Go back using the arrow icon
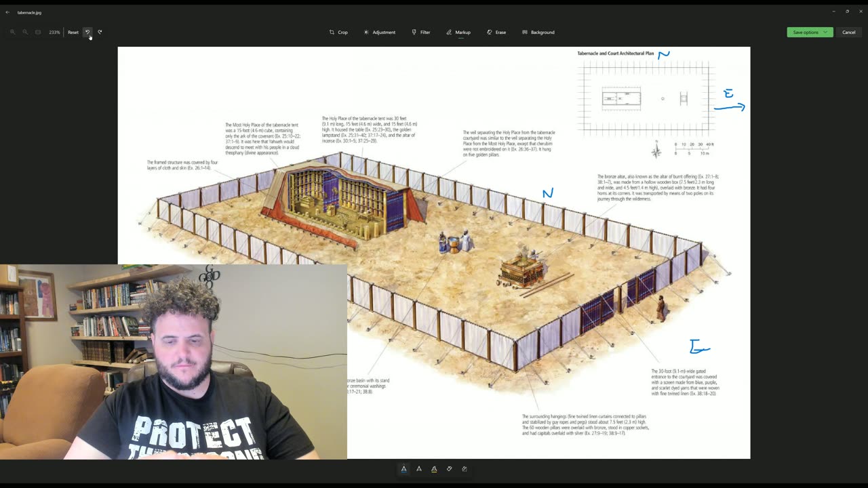 (7, 12)
